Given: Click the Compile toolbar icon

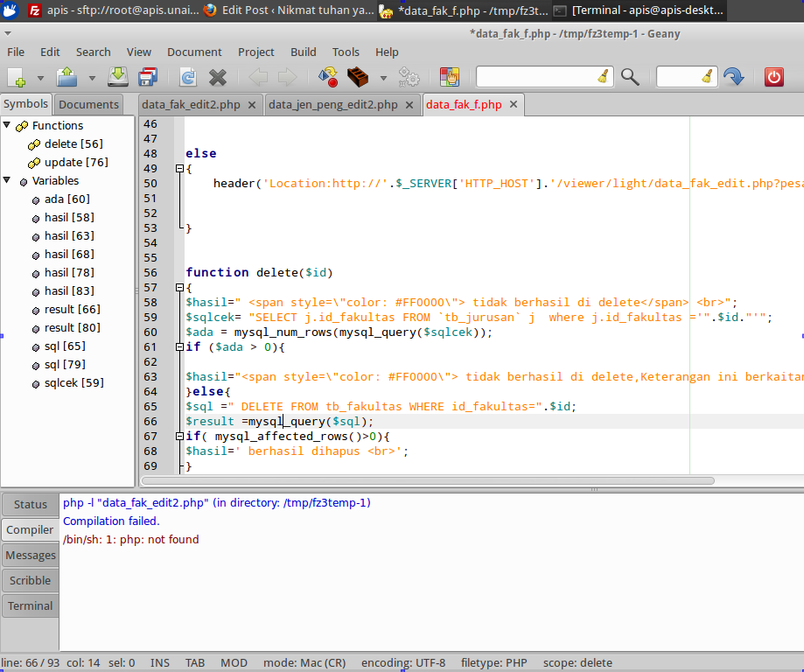Looking at the screenshot, I should pyautogui.click(x=328, y=78).
